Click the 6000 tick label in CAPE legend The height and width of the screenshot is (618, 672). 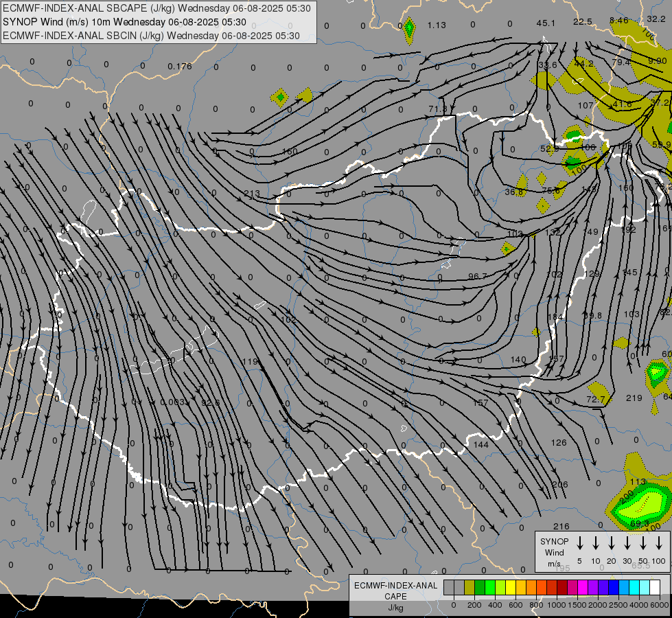[660, 605]
